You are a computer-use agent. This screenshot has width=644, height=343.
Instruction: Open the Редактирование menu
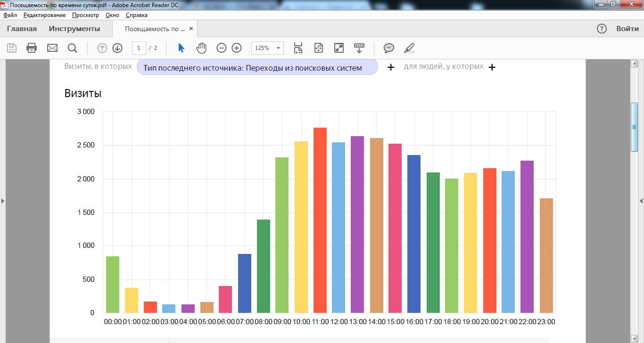[x=44, y=15]
